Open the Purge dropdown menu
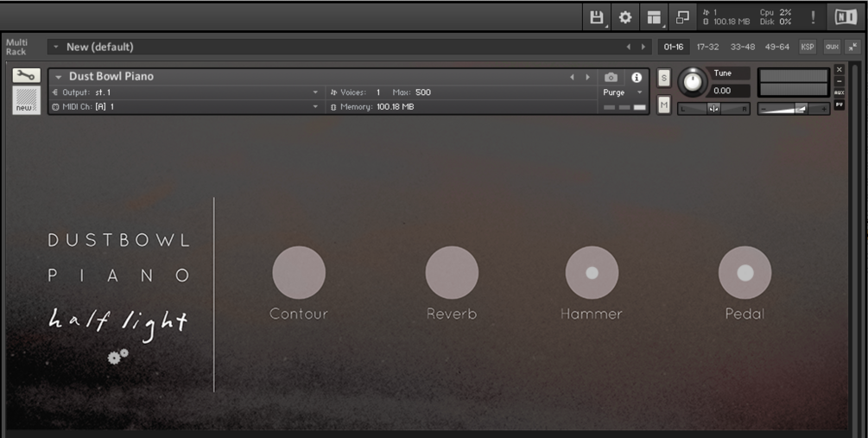868x438 pixels. point(623,92)
